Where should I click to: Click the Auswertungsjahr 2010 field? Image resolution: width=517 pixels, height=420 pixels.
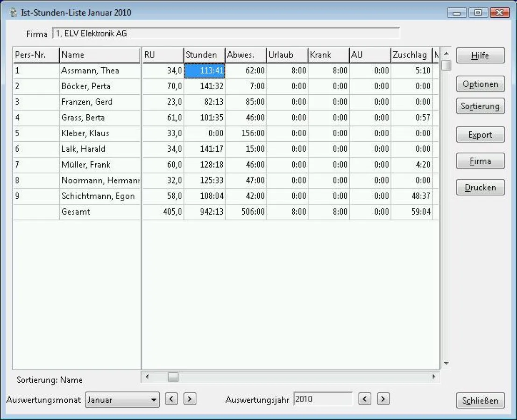pyautogui.click(x=322, y=399)
